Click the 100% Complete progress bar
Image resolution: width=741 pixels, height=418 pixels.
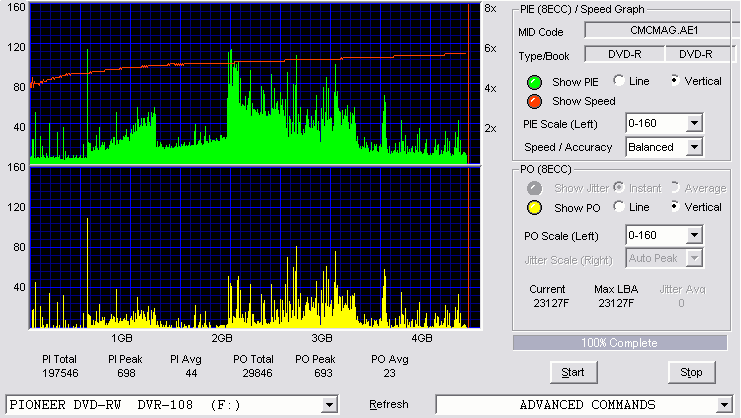[620, 343]
